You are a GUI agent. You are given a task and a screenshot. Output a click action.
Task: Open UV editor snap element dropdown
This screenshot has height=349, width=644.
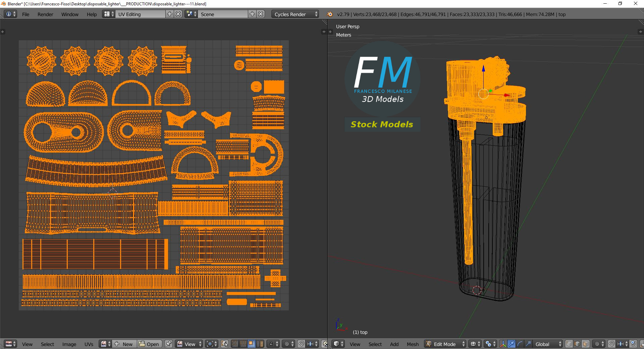click(312, 344)
